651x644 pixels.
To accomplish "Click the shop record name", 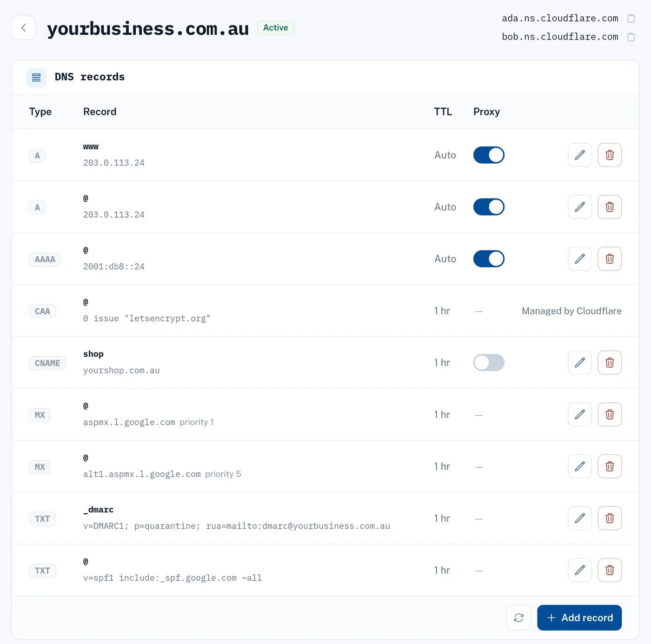I will [93, 354].
